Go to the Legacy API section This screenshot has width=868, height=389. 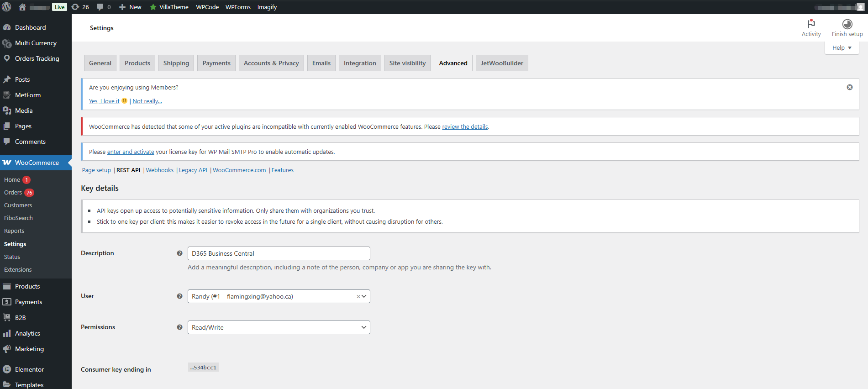(193, 170)
